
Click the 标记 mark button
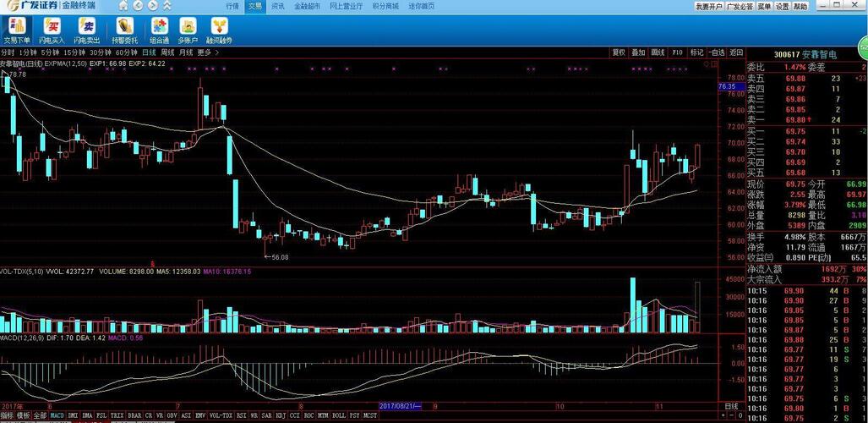[x=696, y=52]
